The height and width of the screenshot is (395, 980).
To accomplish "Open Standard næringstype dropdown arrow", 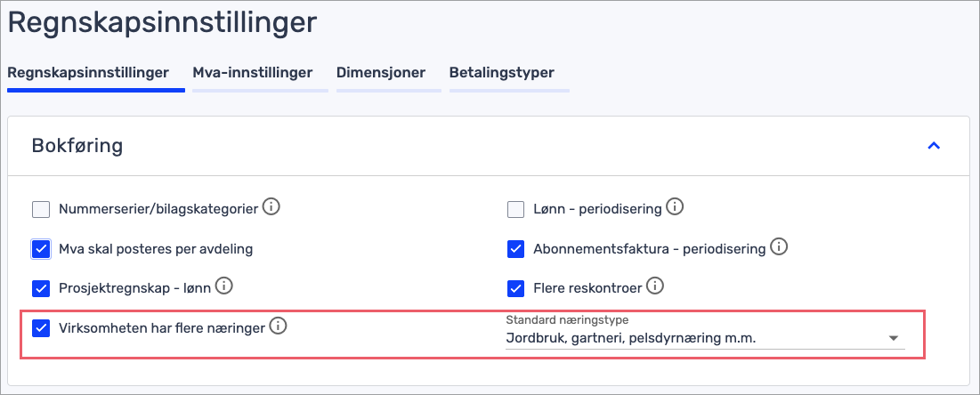I will tap(894, 339).
